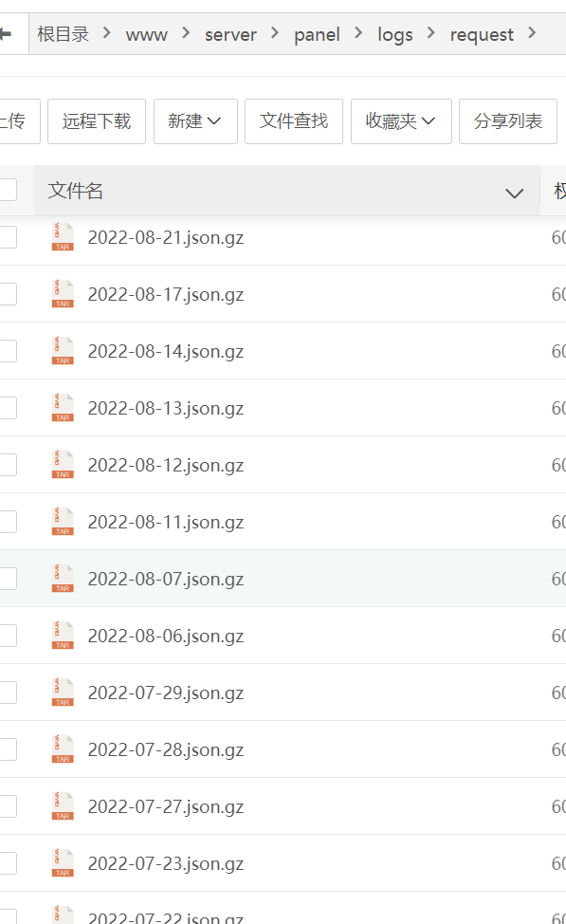The image size is (566, 924).
Task: Open 文件查找 file search
Action: tap(294, 121)
